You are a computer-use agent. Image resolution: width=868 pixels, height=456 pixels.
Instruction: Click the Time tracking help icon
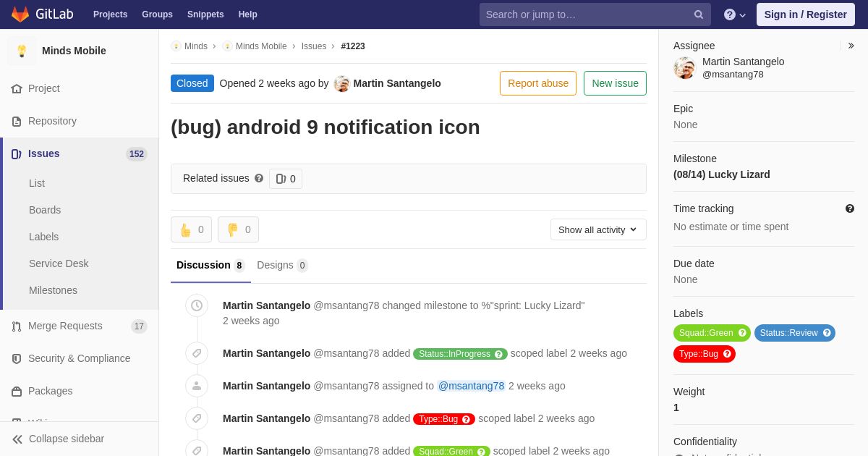click(850, 208)
